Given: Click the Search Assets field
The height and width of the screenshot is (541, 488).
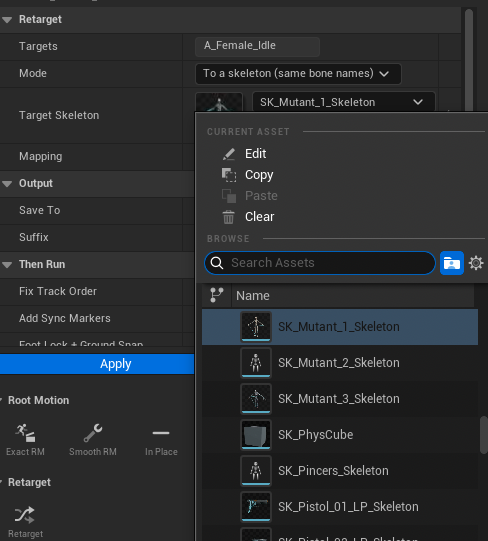Looking at the screenshot, I should click(x=320, y=263).
